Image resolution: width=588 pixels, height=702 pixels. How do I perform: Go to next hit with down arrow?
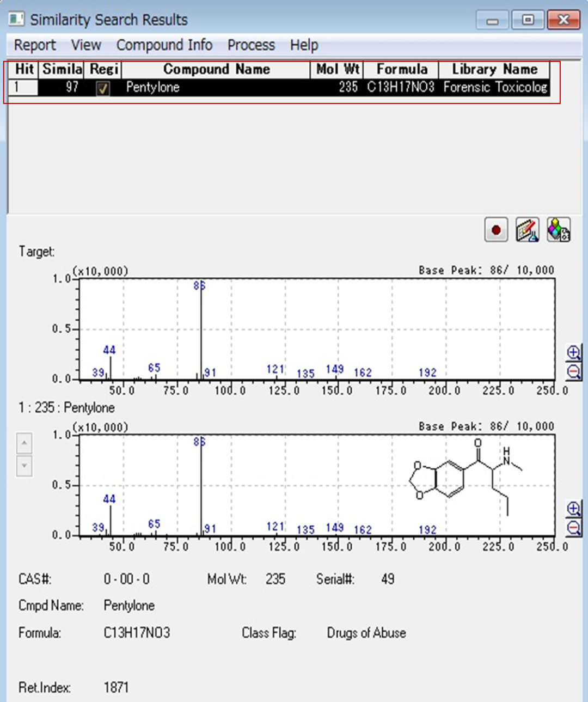click(24, 466)
